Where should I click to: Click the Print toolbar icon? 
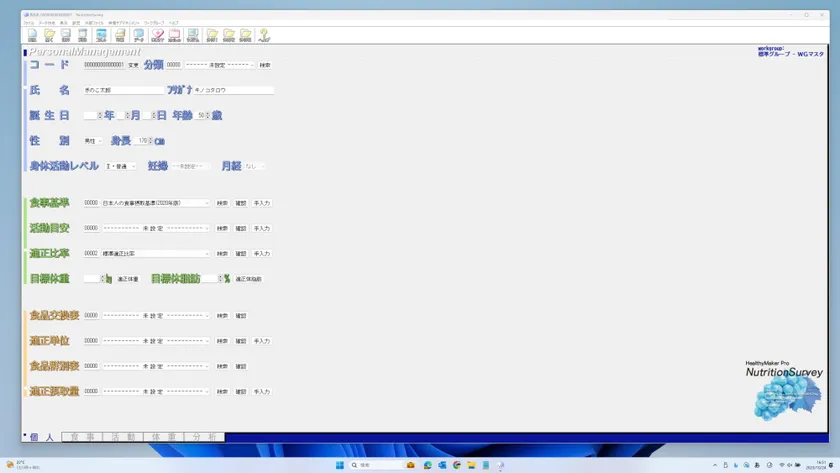(120, 35)
